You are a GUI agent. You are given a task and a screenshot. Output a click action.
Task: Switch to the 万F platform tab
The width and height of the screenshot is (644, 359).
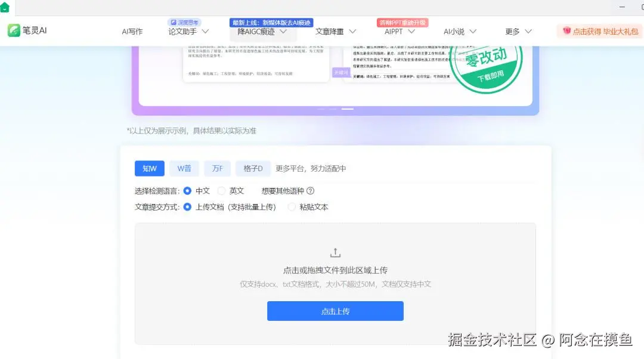pos(217,168)
